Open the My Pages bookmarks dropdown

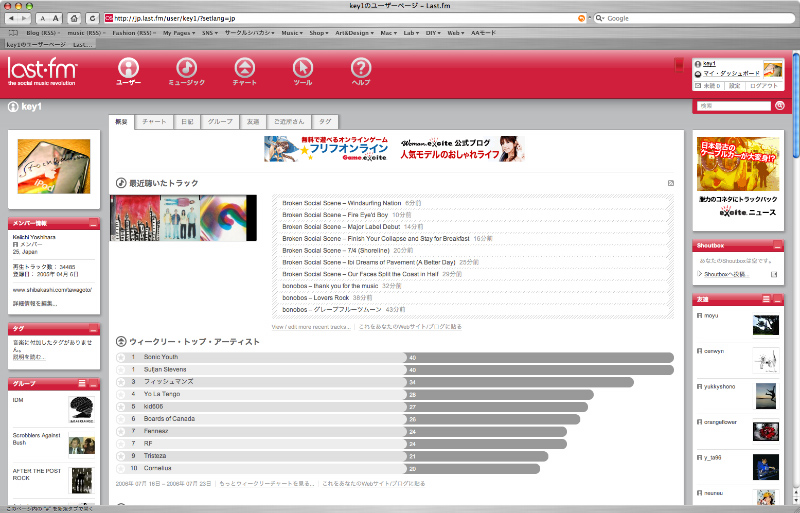coord(179,33)
